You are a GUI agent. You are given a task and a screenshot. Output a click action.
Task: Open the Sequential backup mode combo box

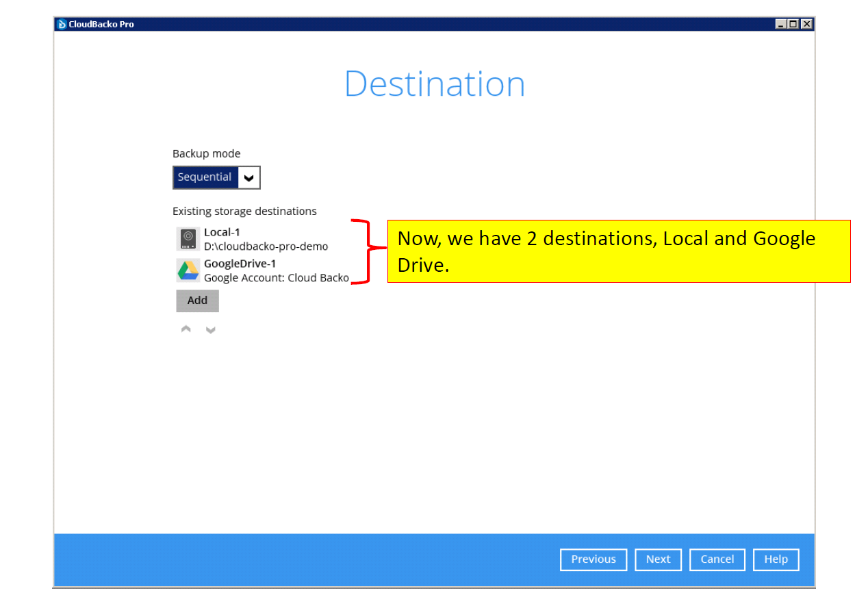(x=205, y=177)
